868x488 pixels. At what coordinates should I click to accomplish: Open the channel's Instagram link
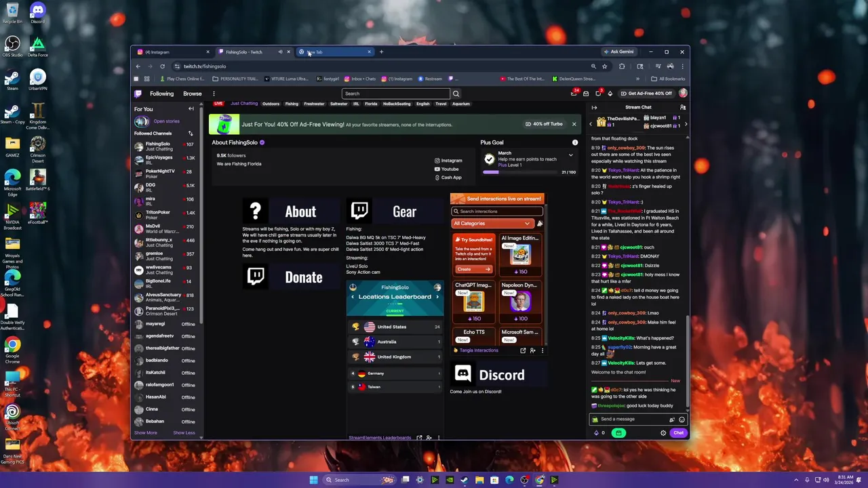(x=448, y=161)
